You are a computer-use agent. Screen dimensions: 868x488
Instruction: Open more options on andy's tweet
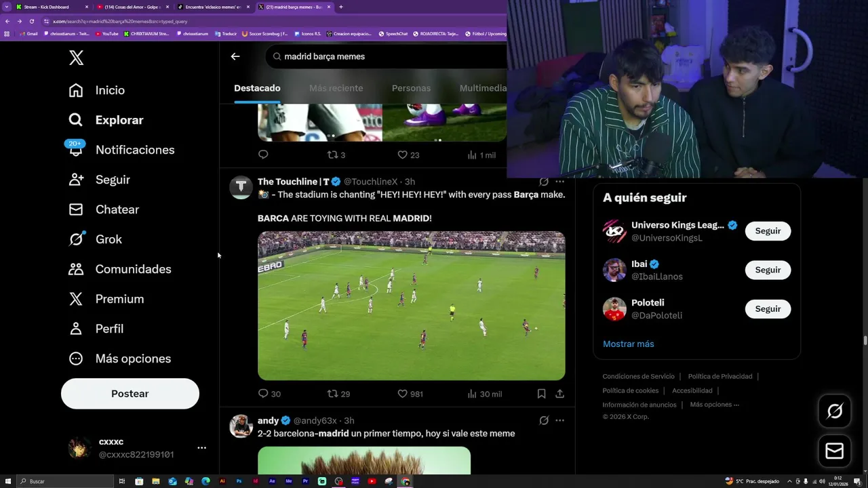559,420
